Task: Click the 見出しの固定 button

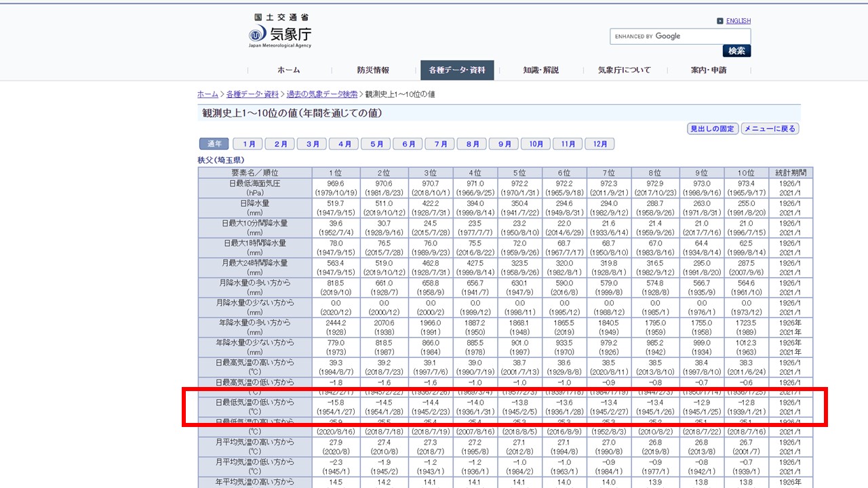Action: coord(712,129)
